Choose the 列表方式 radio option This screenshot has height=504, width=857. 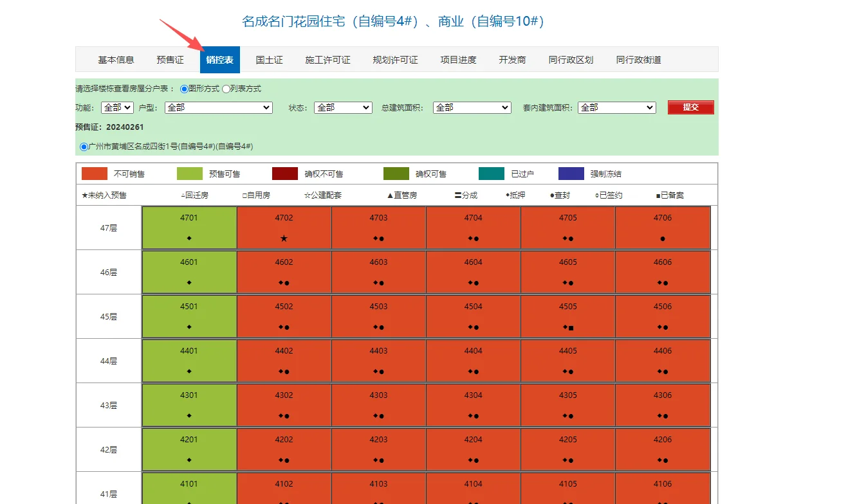pos(226,89)
